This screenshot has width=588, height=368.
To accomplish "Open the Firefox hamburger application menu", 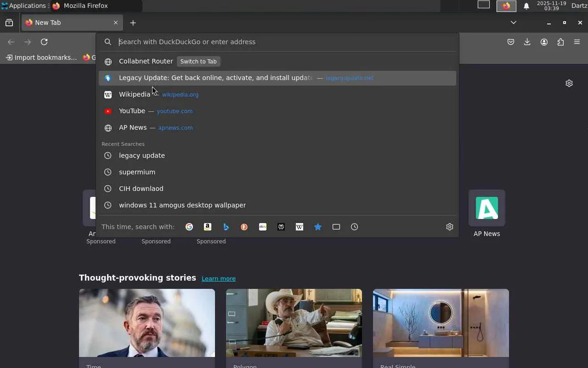I will click(x=577, y=42).
